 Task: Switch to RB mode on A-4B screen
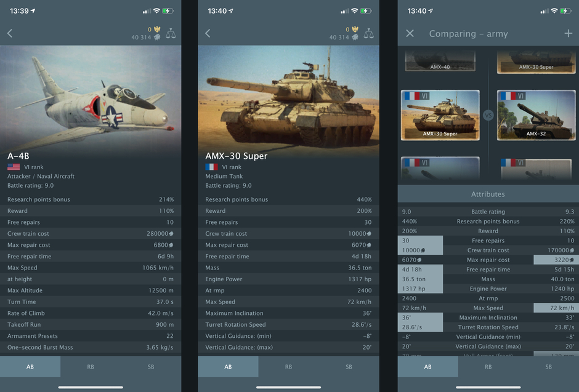(91, 367)
